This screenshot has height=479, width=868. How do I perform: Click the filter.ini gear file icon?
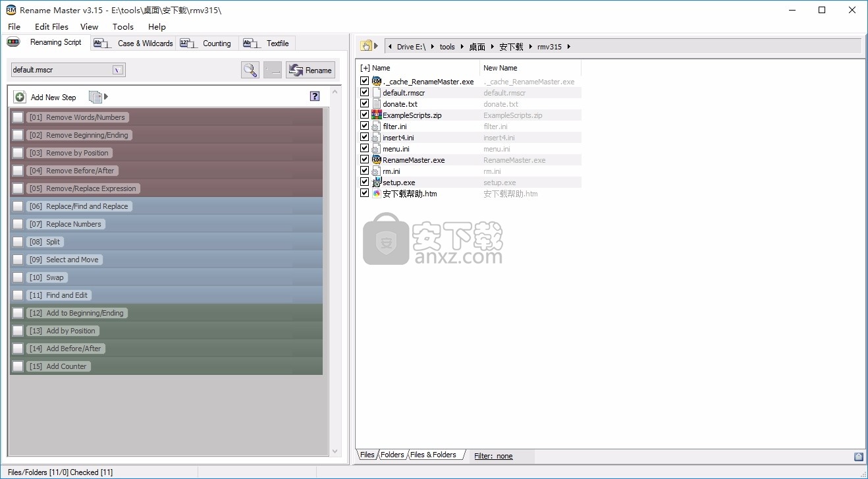[377, 126]
